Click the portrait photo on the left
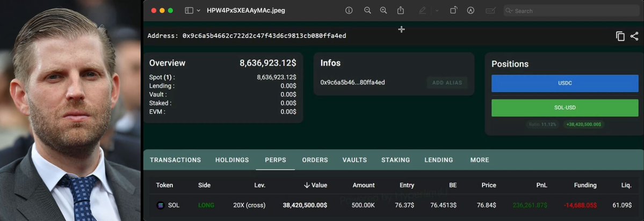 point(70,110)
